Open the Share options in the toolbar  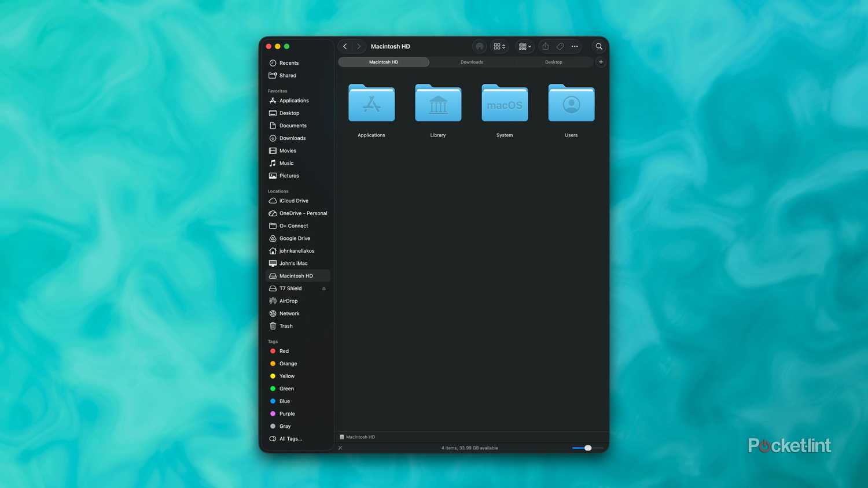pyautogui.click(x=545, y=46)
